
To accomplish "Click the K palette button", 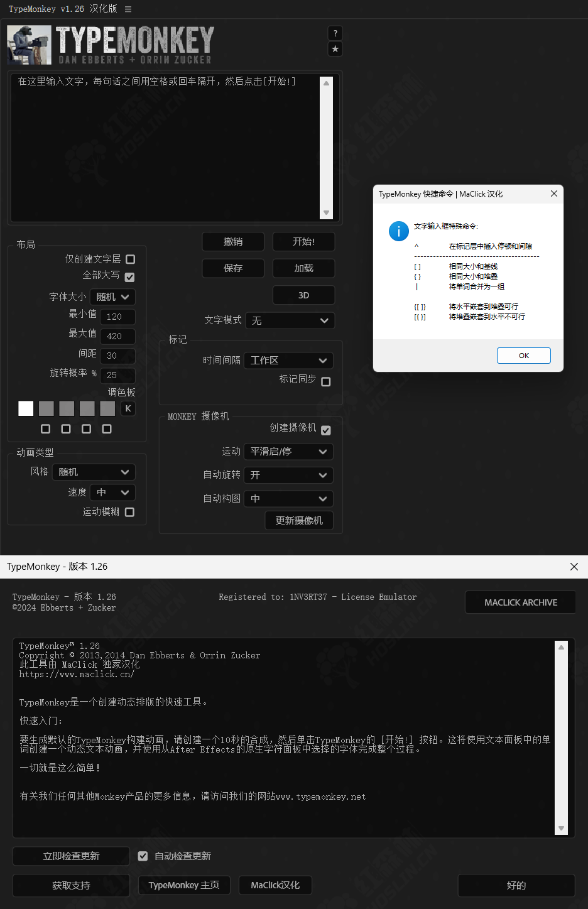I will coord(128,408).
